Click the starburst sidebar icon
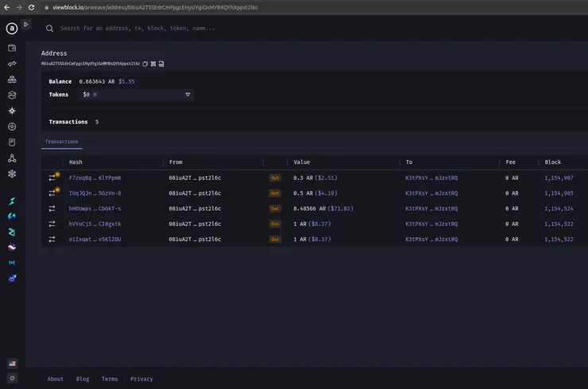This screenshot has width=588, height=389. pyautogui.click(x=12, y=111)
